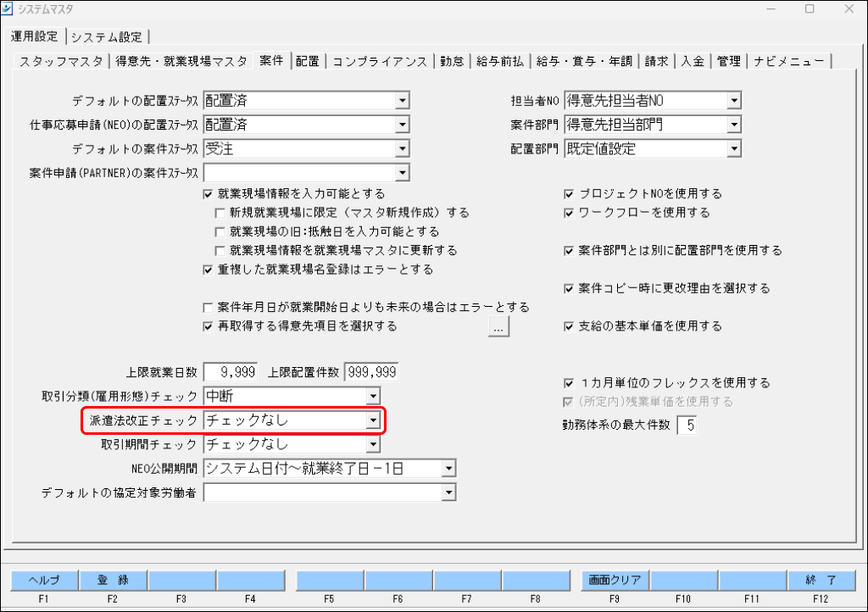Expand the 取引期間チェック dropdown
This screenshot has height=612, width=868.
373,444
